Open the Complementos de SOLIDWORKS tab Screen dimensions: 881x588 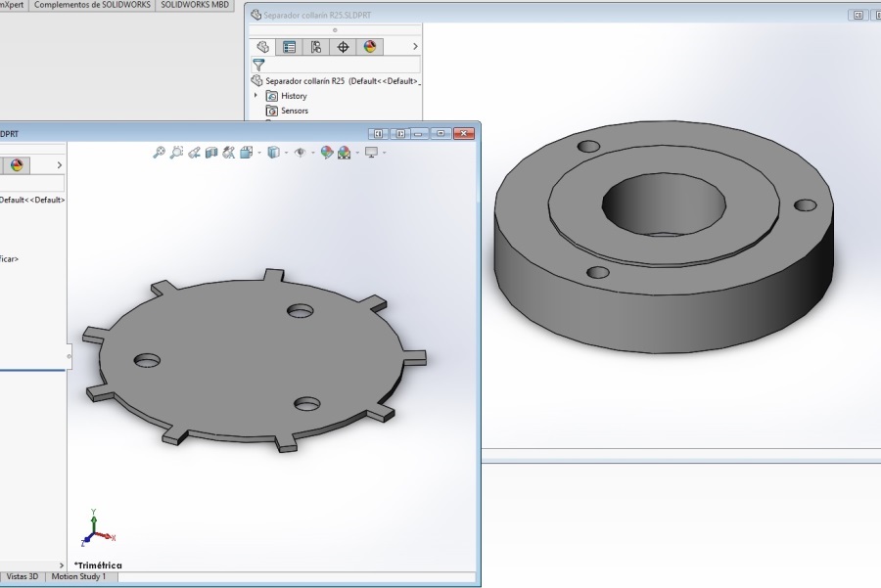coord(91,5)
